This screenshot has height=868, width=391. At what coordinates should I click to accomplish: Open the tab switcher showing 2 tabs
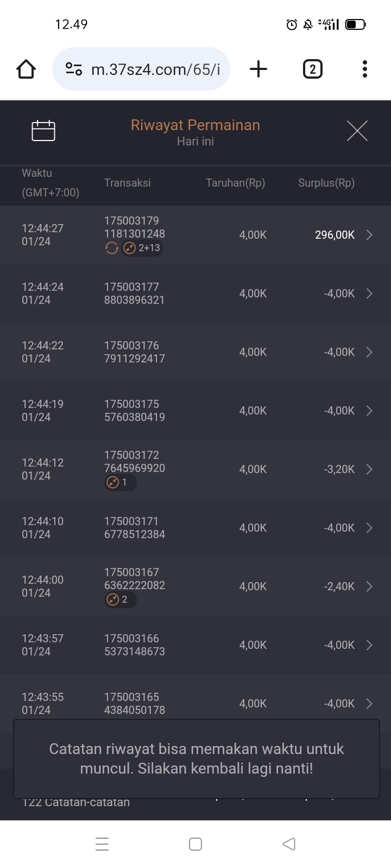pos(312,69)
